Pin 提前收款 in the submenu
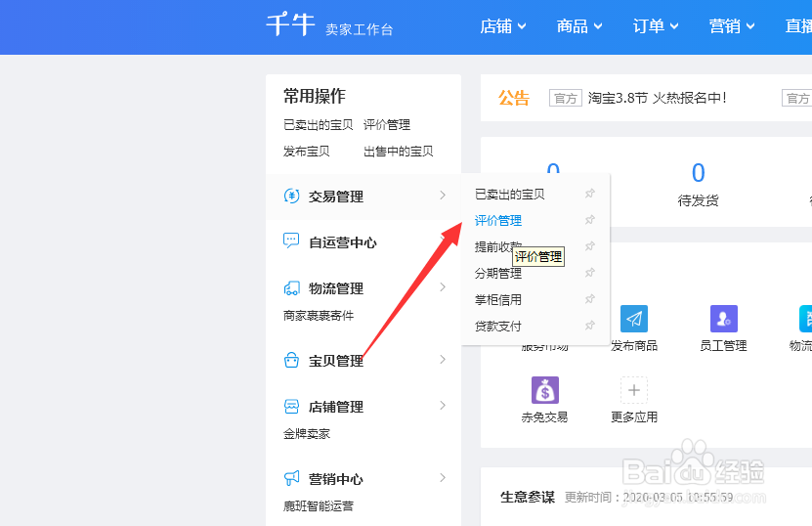The width and height of the screenshot is (812, 526). 590,246
